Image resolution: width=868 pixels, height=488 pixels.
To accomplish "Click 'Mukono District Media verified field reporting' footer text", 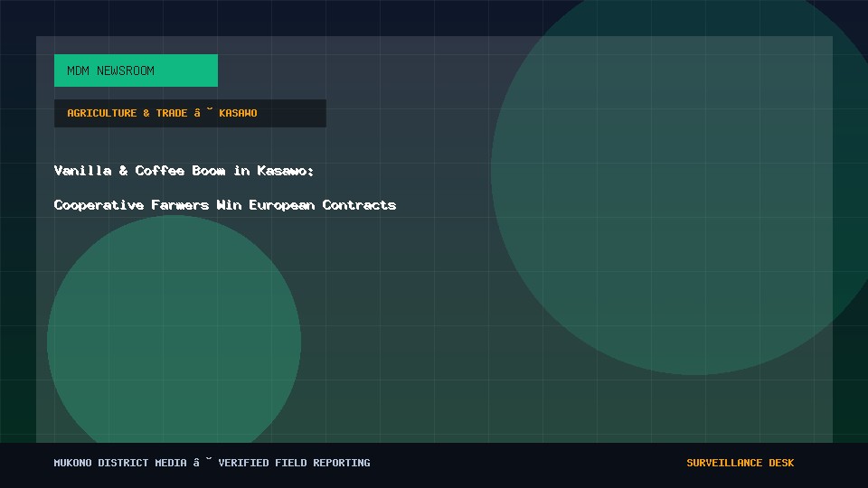I will coord(212,463).
